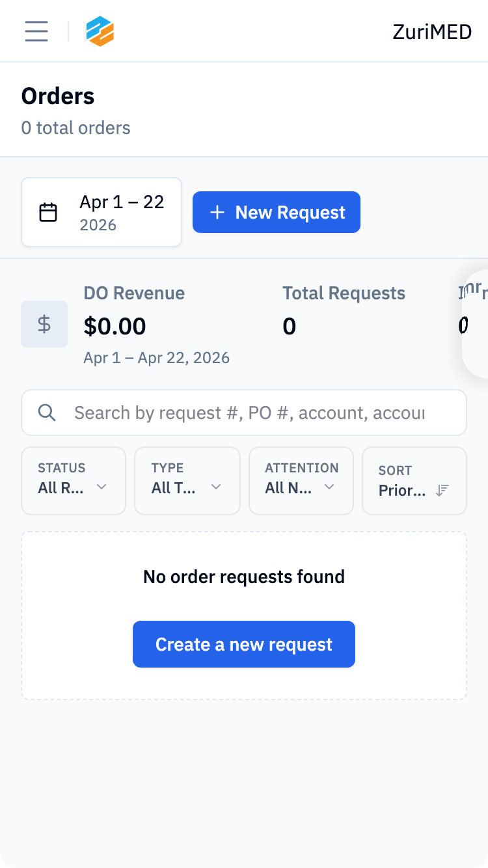Click the ZuriMED blue-orange logo
The image size is (488, 868).
click(x=100, y=31)
